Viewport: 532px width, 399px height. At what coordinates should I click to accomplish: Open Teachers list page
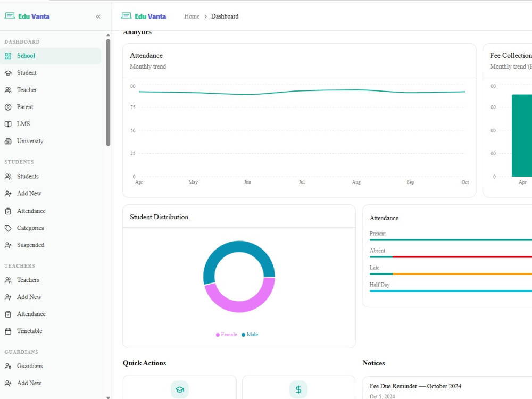(51, 280)
